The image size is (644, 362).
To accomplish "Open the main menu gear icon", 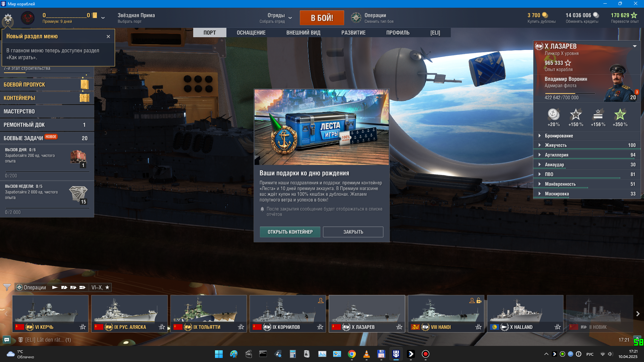I will [x=8, y=18].
